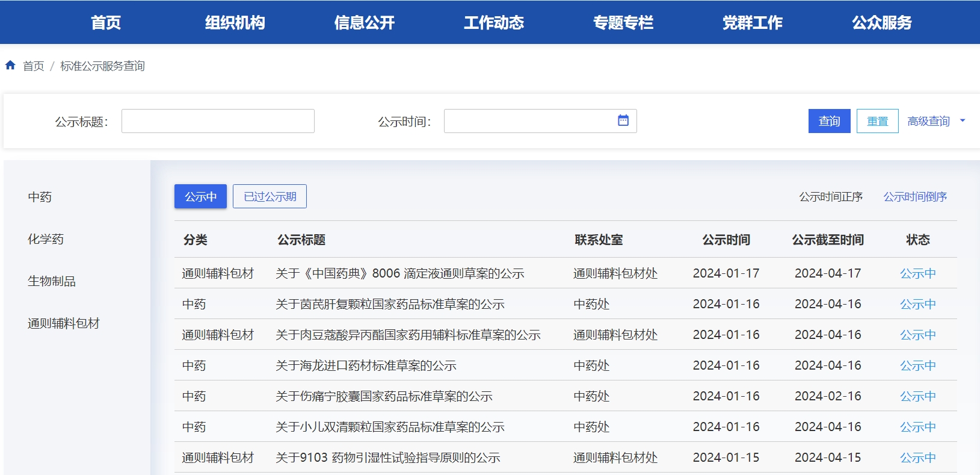Go to 组织机构 in top navigation
The image size is (980, 475).
[x=235, y=22]
